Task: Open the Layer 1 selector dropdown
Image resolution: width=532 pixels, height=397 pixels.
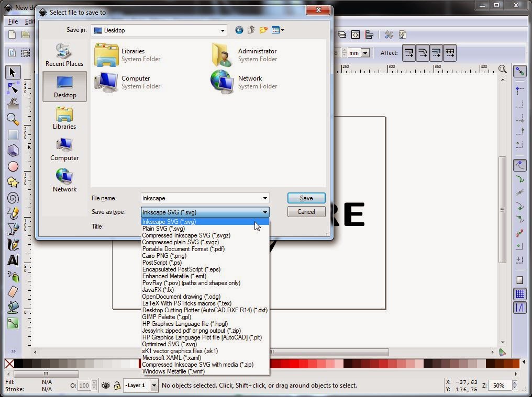Action: click(x=154, y=385)
